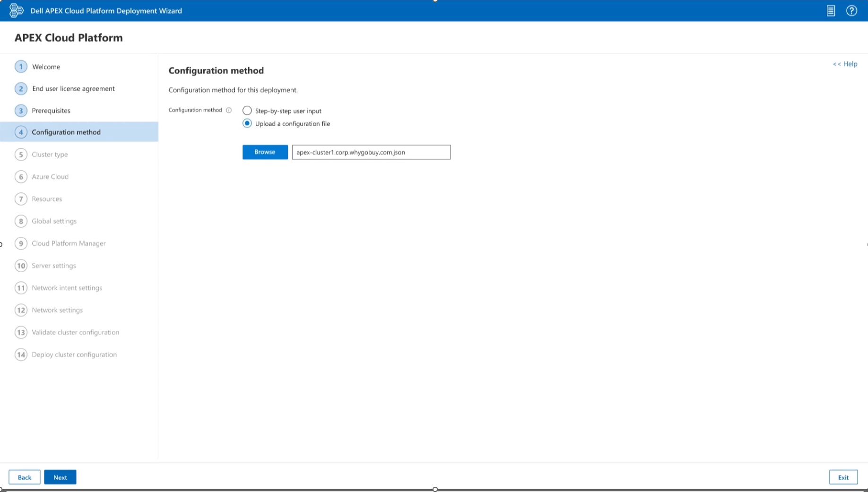Open the Configuration method step
868x492 pixels.
[x=66, y=132]
